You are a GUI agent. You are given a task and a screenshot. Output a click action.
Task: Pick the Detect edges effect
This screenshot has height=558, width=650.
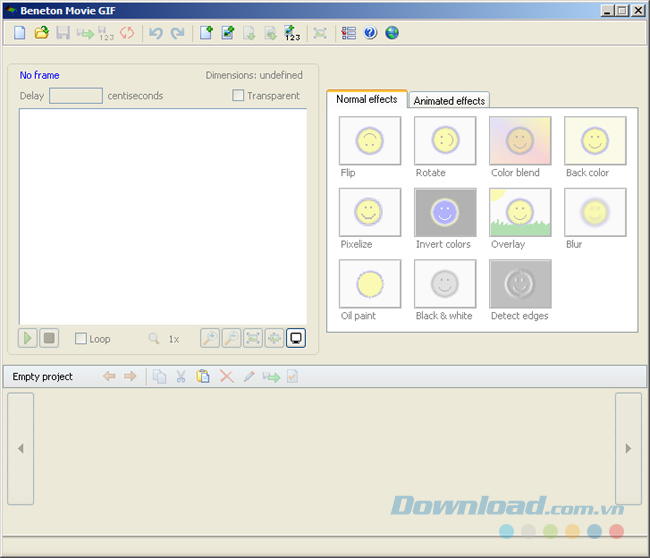(x=520, y=285)
